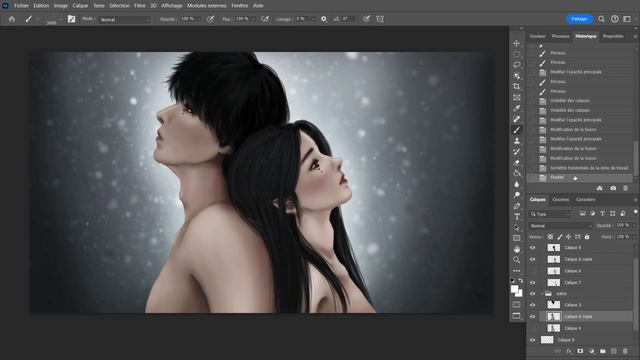Select the Eyedropper tool

click(517, 108)
